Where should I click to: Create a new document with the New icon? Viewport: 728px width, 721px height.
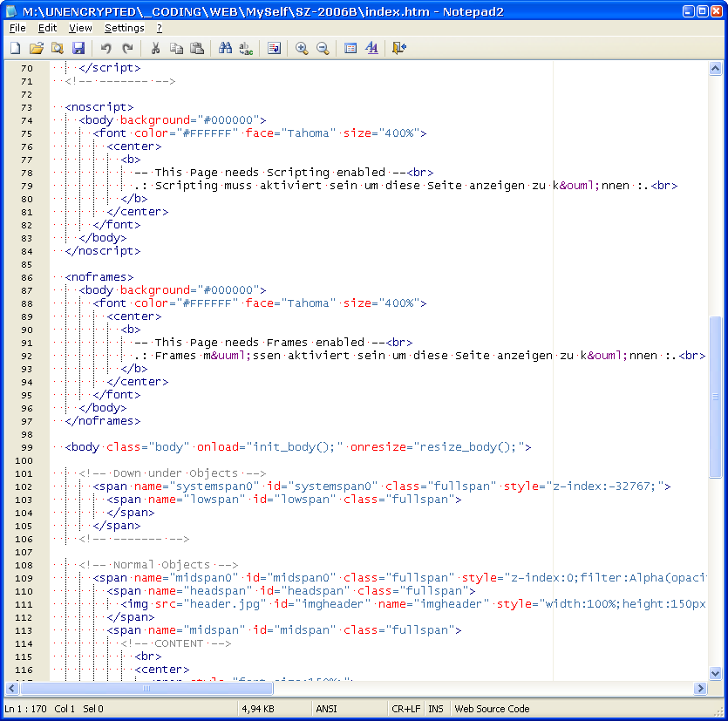16,48
